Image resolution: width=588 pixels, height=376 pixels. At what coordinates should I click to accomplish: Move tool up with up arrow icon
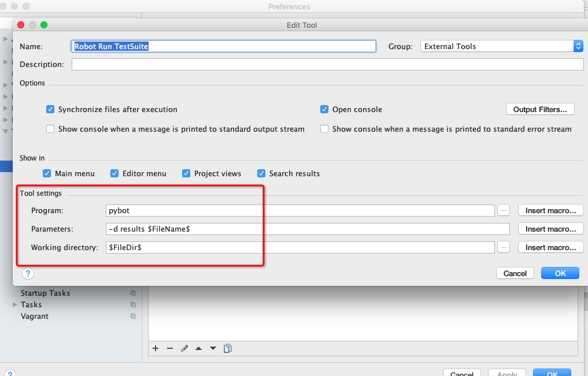[199, 348]
